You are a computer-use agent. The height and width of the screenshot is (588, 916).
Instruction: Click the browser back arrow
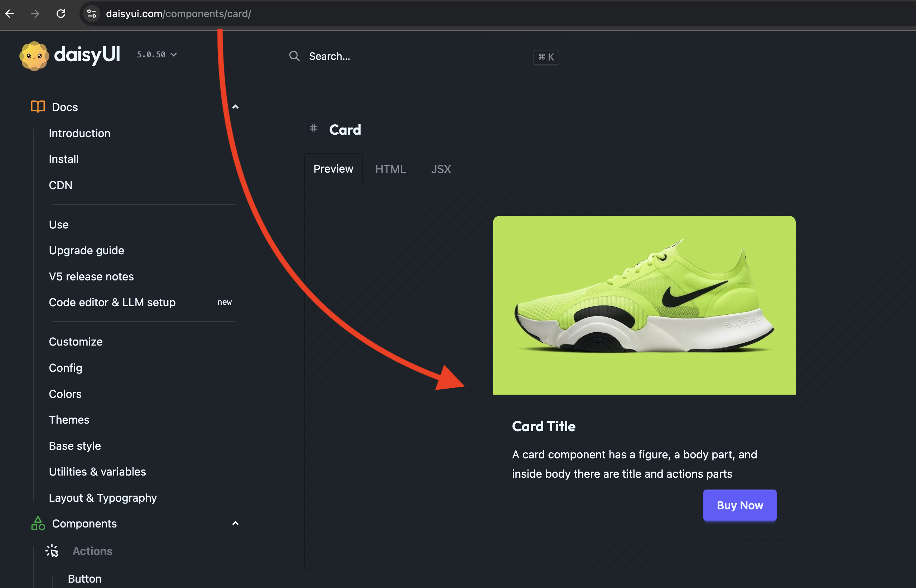point(10,14)
